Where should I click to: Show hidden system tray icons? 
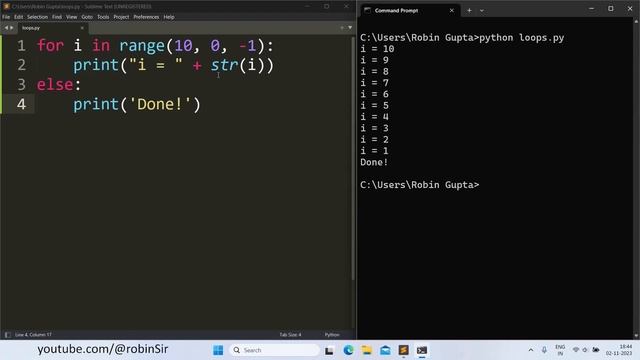click(x=531, y=350)
